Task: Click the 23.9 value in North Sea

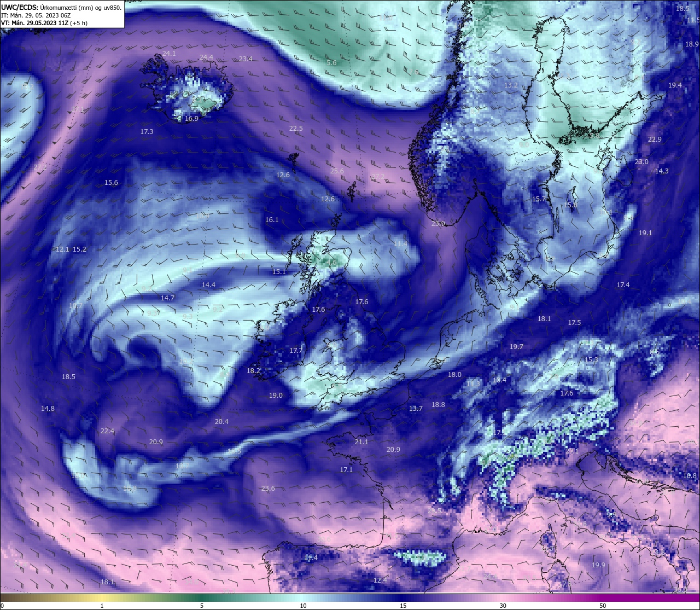Action: tap(438, 224)
